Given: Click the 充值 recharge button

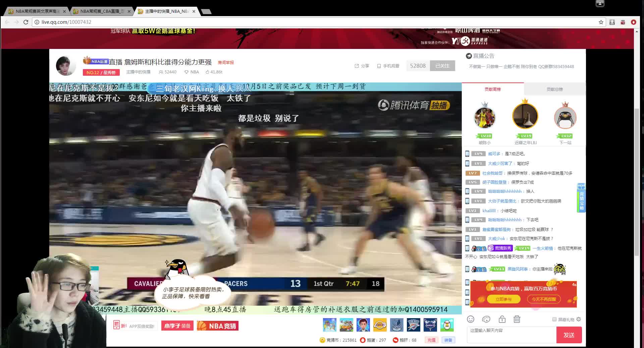Looking at the screenshot, I should coord(431,340).
